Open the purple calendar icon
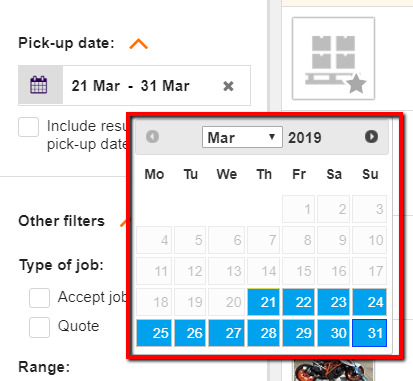The width and height of the screenshot is (413, 381). [x=39, y=85]
